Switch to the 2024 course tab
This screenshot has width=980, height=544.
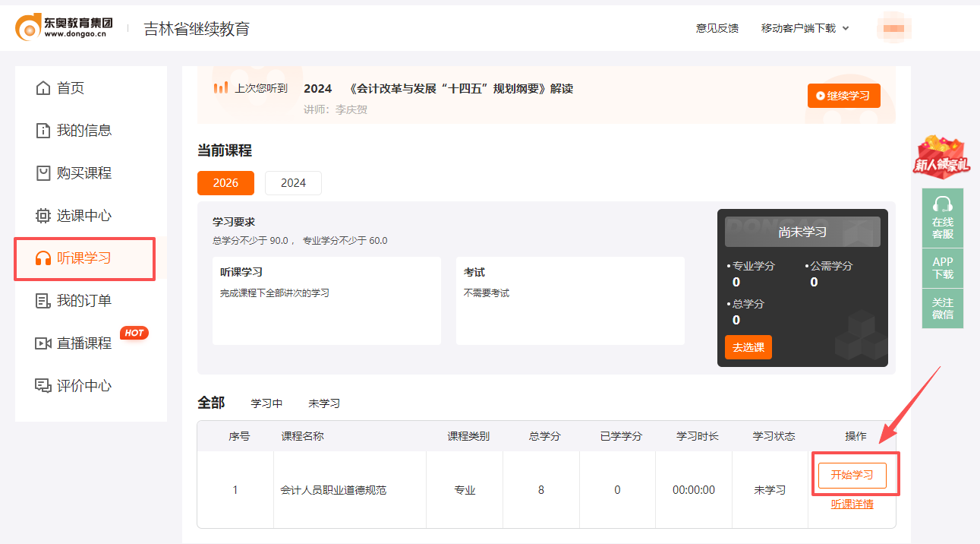(293, 182)
